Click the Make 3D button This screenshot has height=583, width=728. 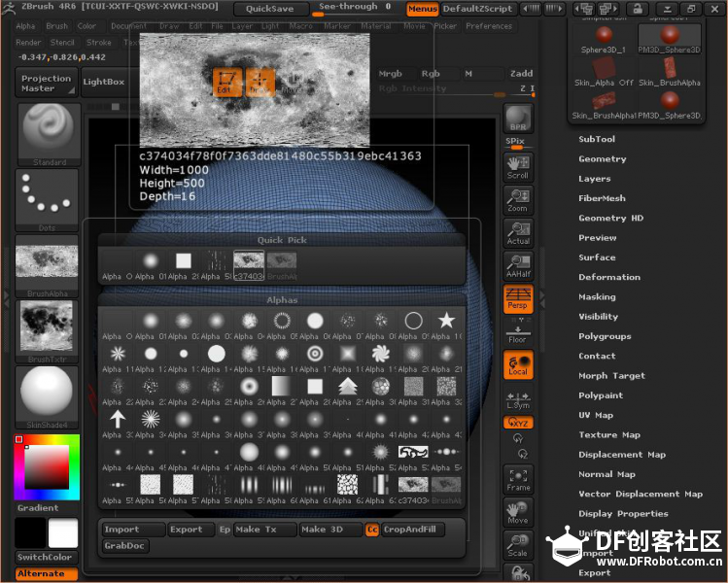tap(330, 530)
